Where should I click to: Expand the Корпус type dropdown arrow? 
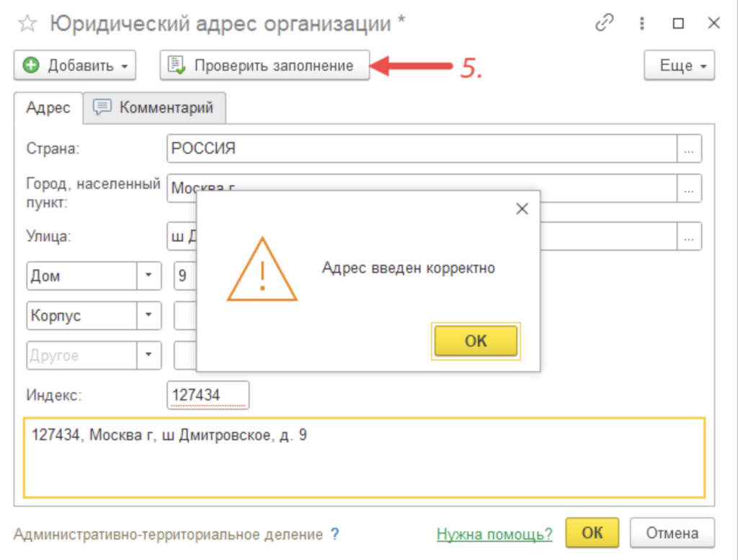pyautogui.click(x=149, y=315)
